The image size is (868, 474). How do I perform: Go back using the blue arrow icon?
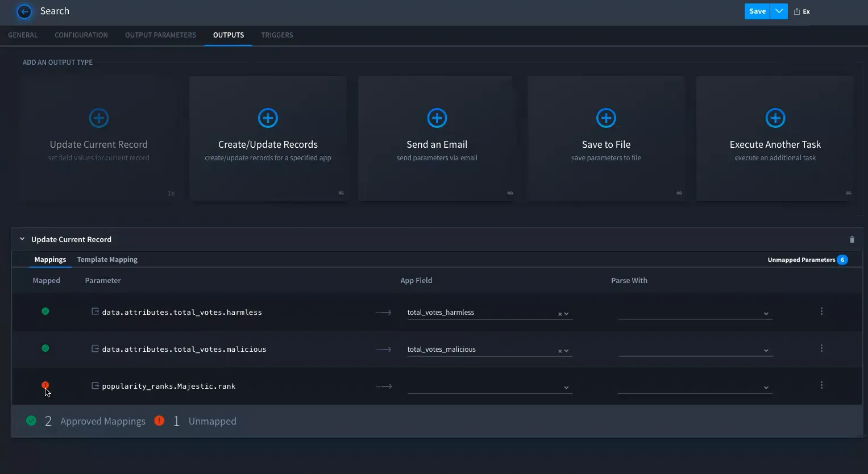(x=24, y=11)
